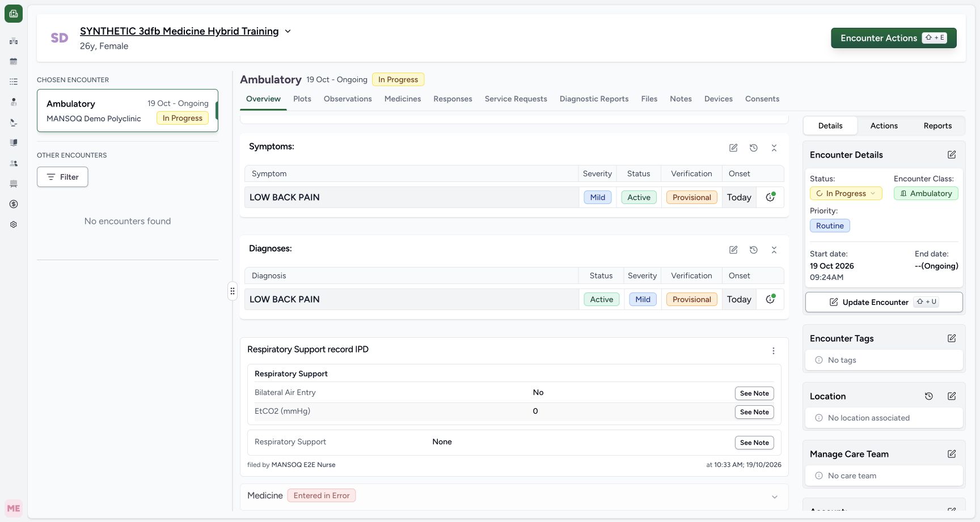View Symptoms history

click(x=754, y=148)
